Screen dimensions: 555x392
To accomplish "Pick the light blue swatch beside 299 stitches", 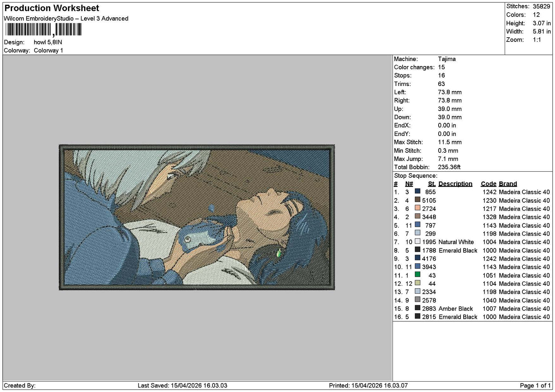I will tap(417, 233).
